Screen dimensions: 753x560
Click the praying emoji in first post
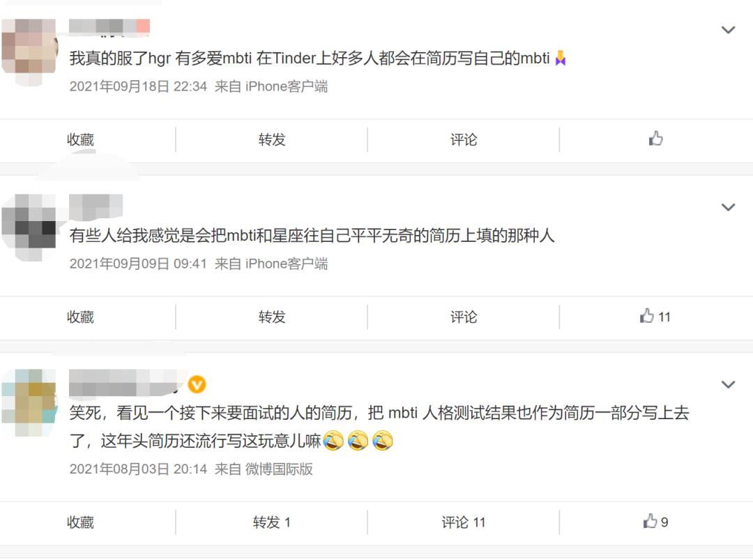tap(560, 58)
